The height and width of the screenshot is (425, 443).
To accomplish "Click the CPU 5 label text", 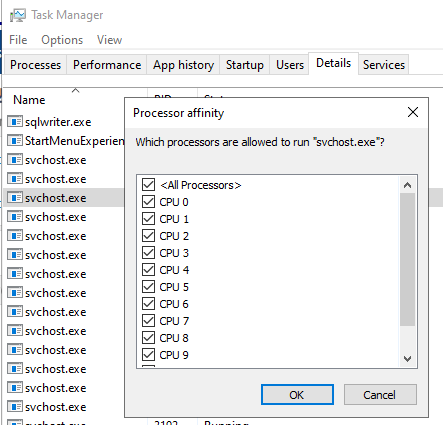I will pyautogui.click(x=174, y=287).
